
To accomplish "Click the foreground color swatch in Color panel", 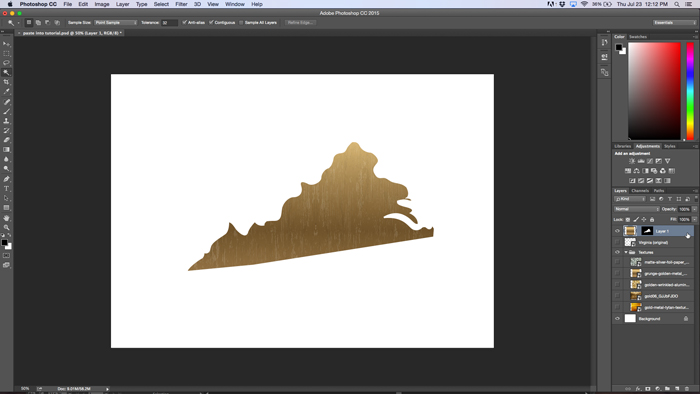I will coord(619,47).
